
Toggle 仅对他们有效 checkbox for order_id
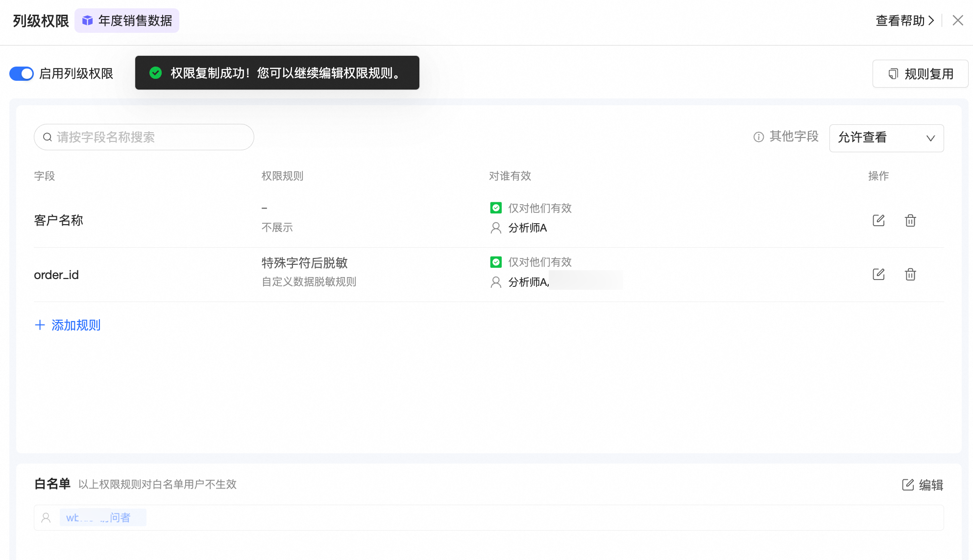pyautogui.click(x=496, y=262)
